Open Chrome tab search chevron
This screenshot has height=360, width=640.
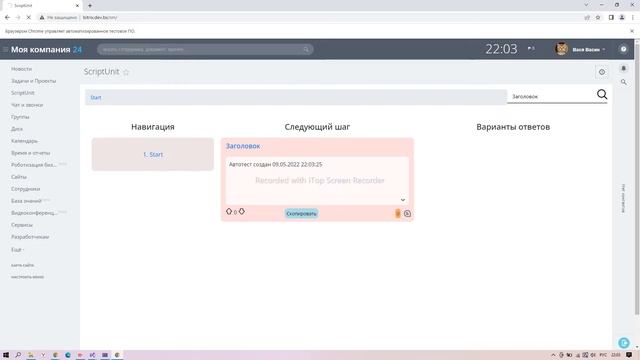[586, 5]
